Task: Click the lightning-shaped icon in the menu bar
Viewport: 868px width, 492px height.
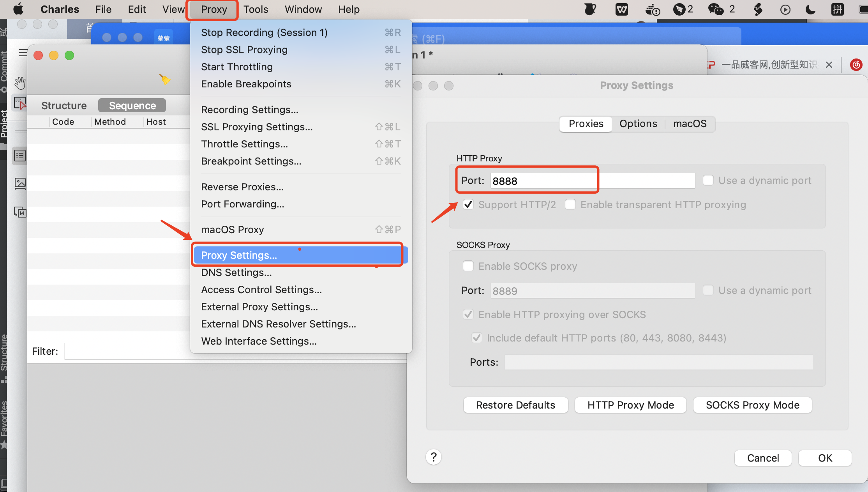Action: point(758,9)
